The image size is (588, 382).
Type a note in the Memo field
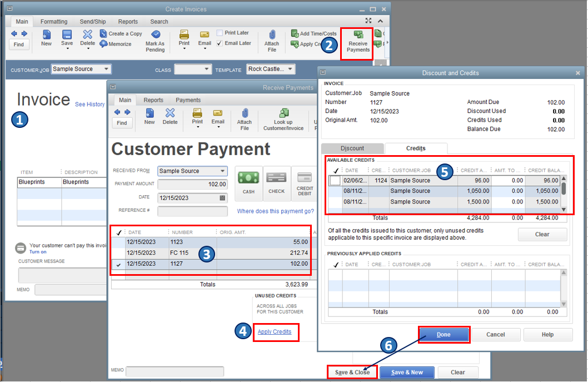[x=174, y=370]
